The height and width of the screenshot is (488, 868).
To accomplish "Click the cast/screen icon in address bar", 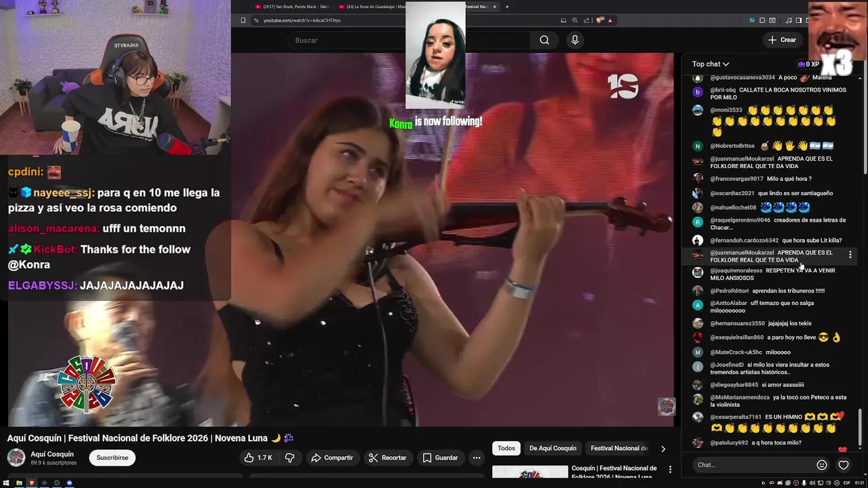I will (x=564, y=20).
